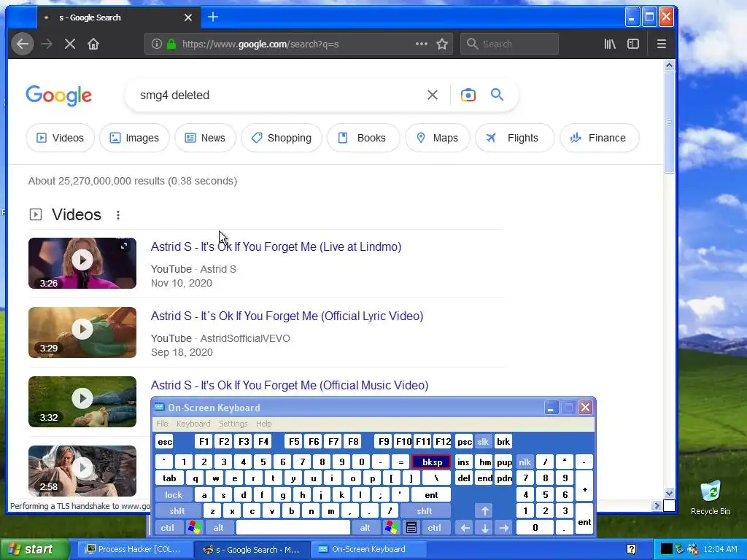The height and width of the screenshot is (560, 747).
Task: Click the Google search magnifier icon
Action: (x=497, y=94)
